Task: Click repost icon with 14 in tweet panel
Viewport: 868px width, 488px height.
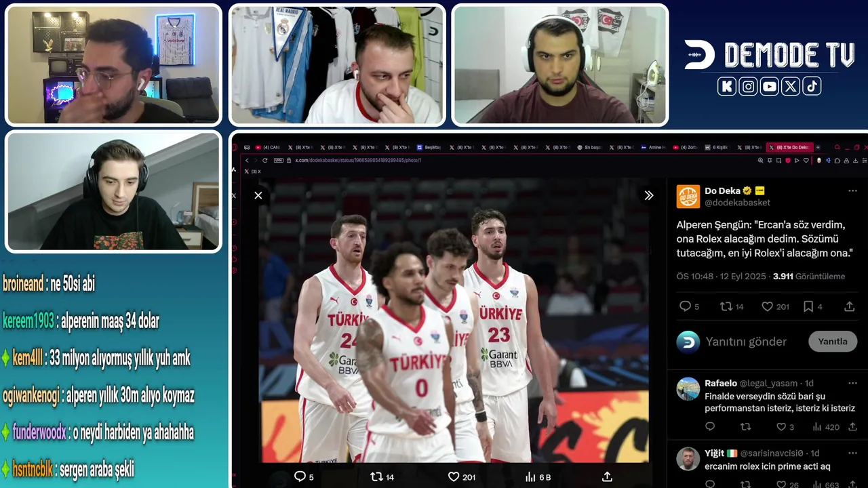Action: [732, 306]
